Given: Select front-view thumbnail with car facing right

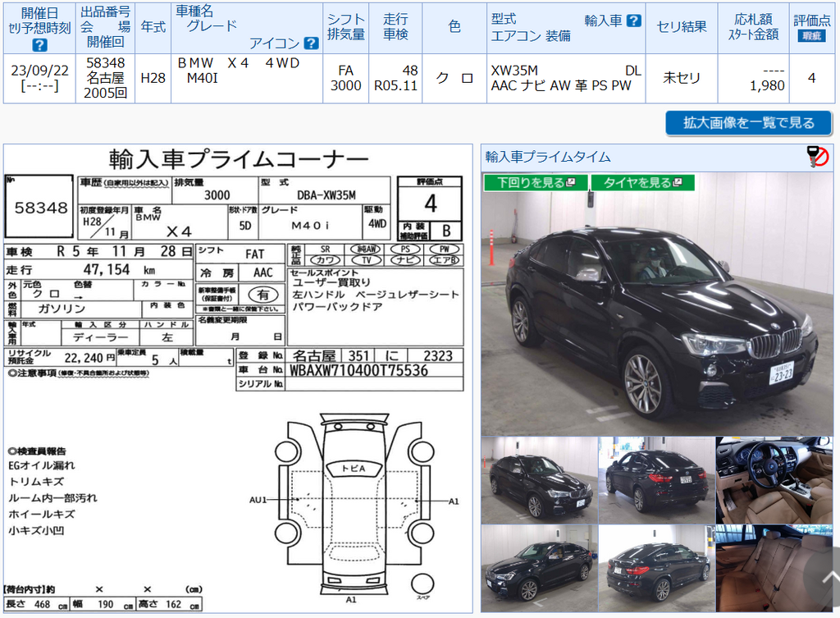Looking at the screenshot, I should point(539,480).
